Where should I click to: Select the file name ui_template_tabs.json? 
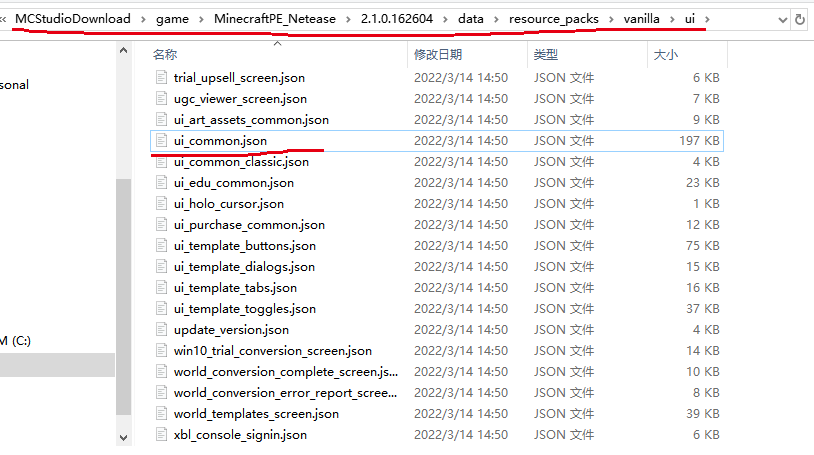click(235, 288)
